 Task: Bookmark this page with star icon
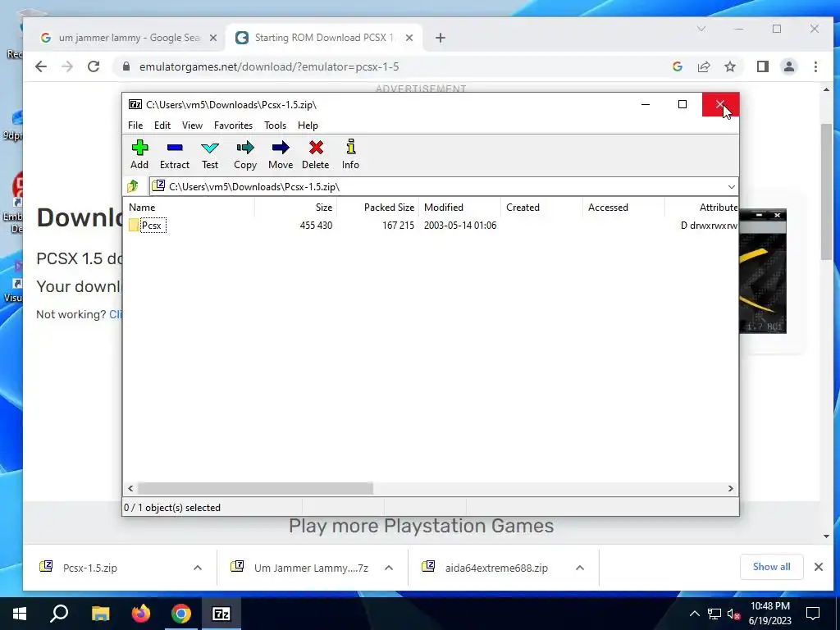click(x=729, y=66)
